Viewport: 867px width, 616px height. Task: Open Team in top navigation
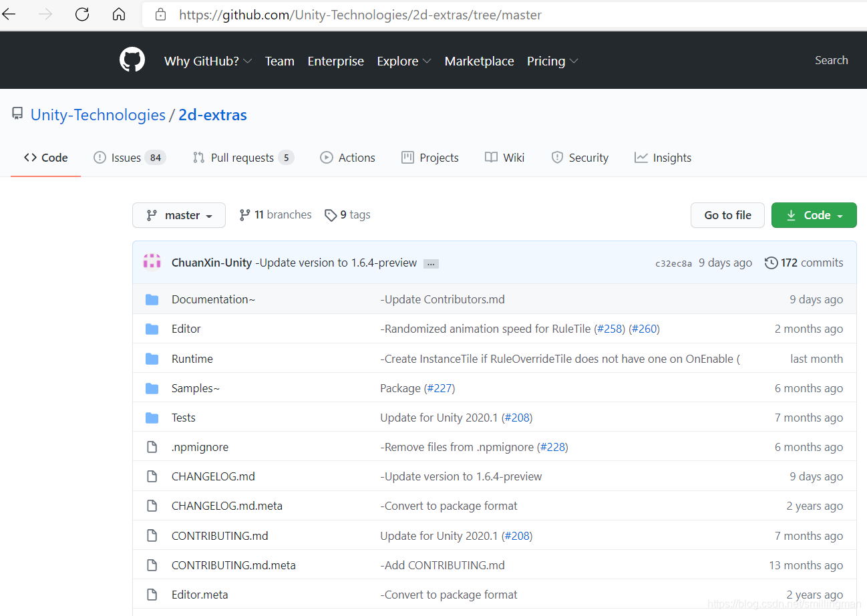(x=279, y=61)
